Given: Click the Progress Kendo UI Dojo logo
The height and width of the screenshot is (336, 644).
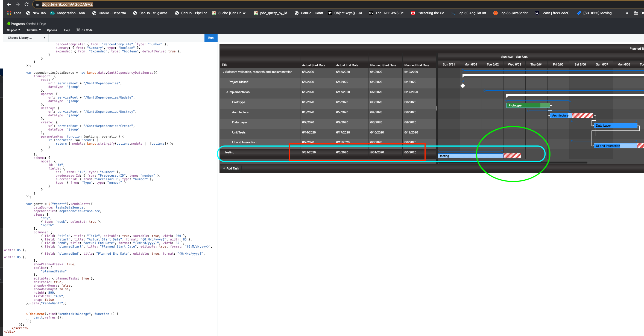Looking at the screenshot, I should (26, 24).
